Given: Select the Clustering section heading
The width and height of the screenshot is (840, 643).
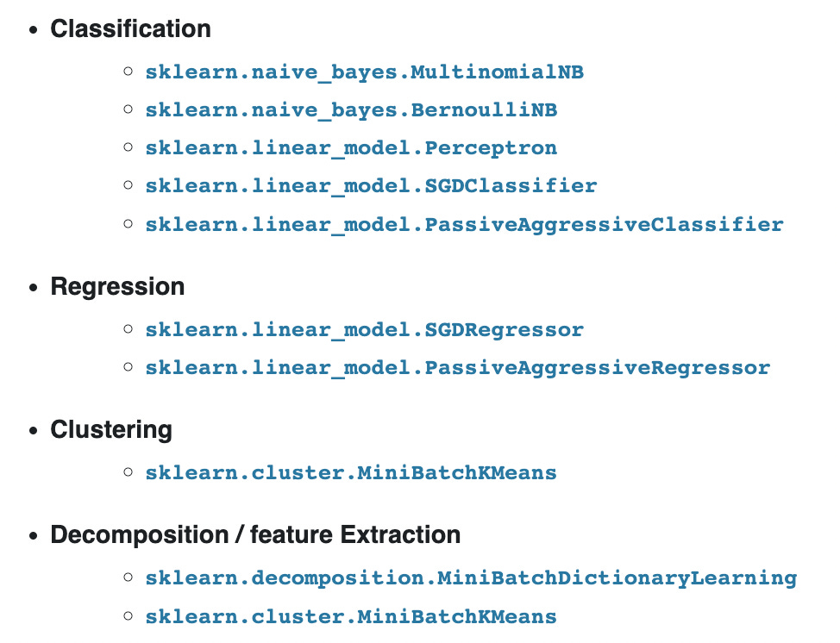Looking at the screenshot, I should pyautogui.click(x=111, y=429).
